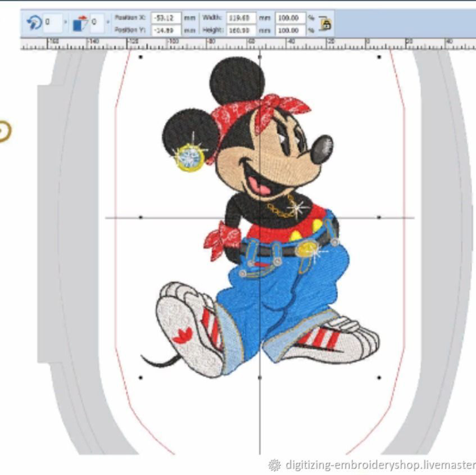Click the gold spiral icon at left edge
Screen dimensions: 476x475
tap(3, 131)
